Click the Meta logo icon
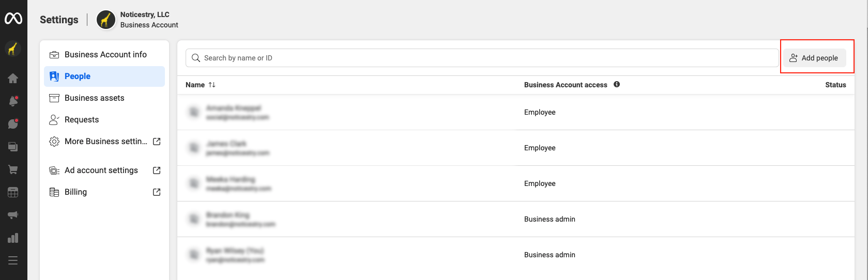The height and width of the screenshot is (280, 868). point(13,19)
